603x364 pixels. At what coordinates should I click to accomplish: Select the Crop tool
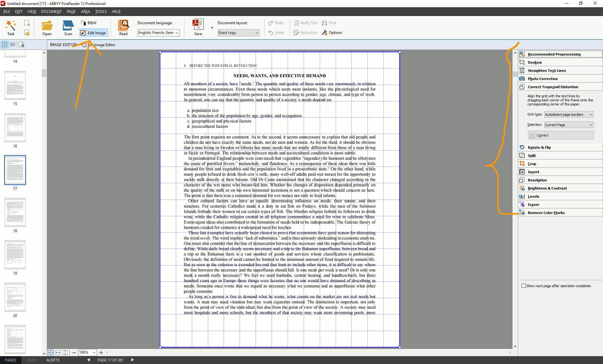[x=532, y=164]
